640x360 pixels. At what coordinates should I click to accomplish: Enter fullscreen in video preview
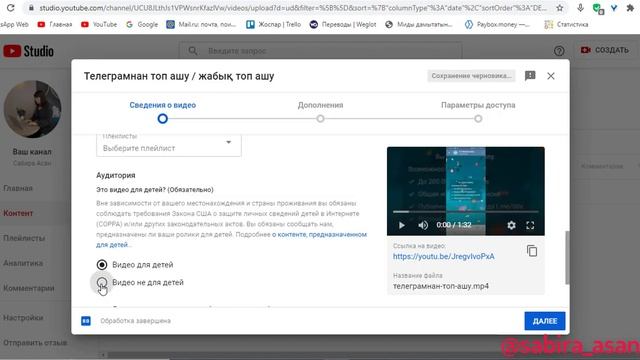(530, 225)
